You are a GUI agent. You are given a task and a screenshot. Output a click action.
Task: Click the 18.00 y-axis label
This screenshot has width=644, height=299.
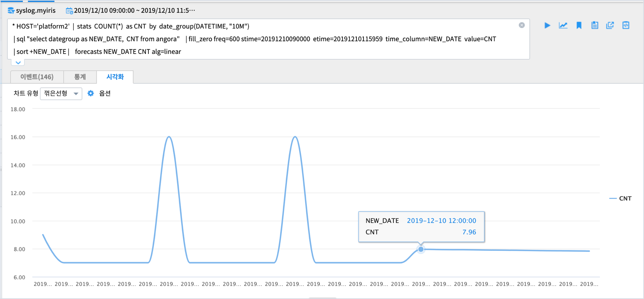point(18,109)
